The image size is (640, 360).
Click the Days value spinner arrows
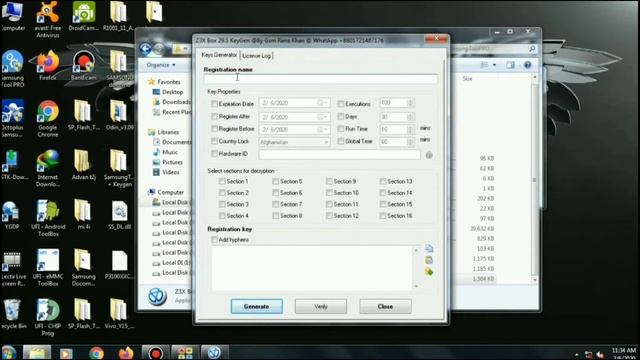click(x=410, y=117)
